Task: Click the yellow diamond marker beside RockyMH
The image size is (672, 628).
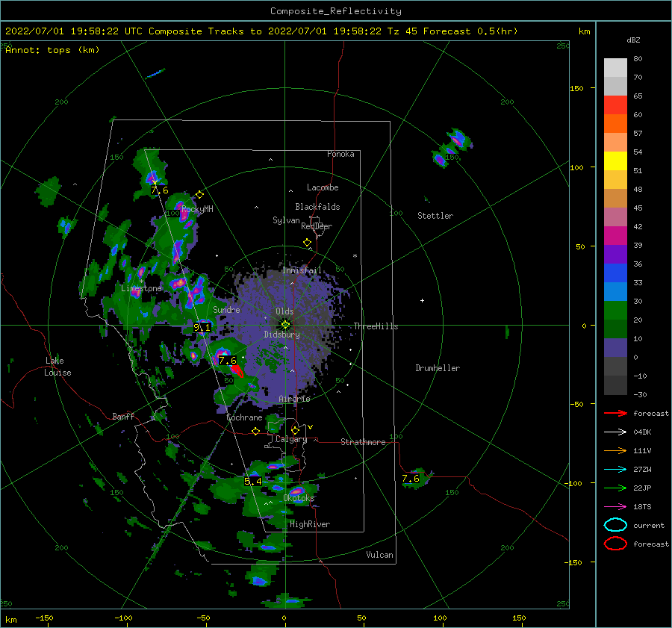Action: click(199, 195)
